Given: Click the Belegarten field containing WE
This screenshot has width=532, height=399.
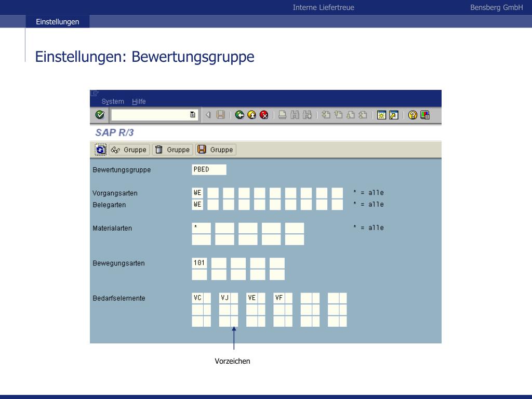Looking at the screenshot, I should [197, 205].
